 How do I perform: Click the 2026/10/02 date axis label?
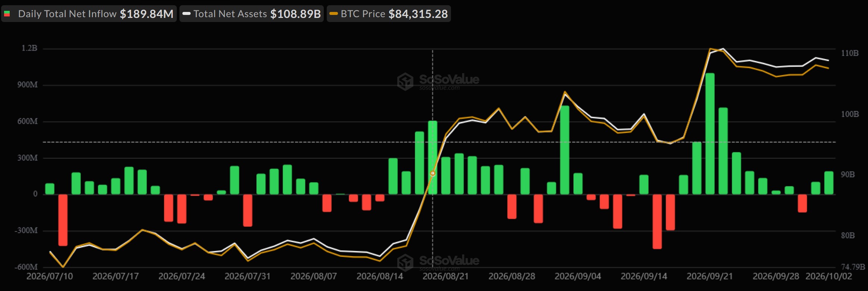(829, 276)
